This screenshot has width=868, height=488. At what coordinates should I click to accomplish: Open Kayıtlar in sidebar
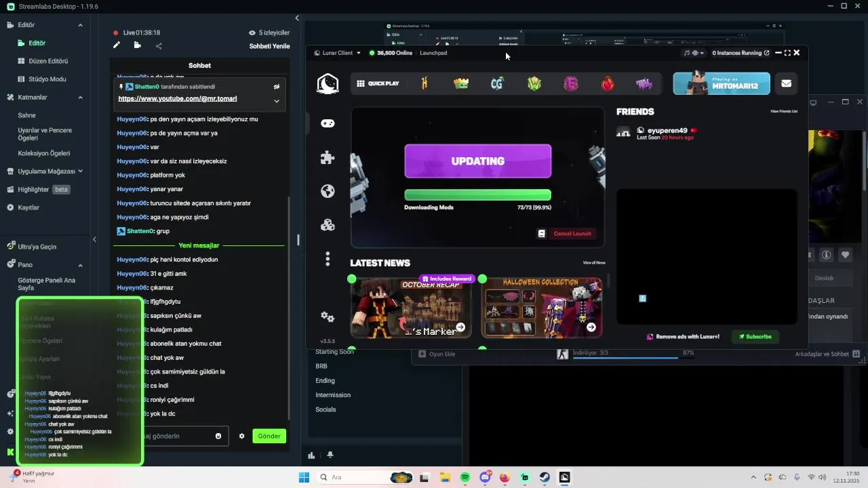coord(28,207)
